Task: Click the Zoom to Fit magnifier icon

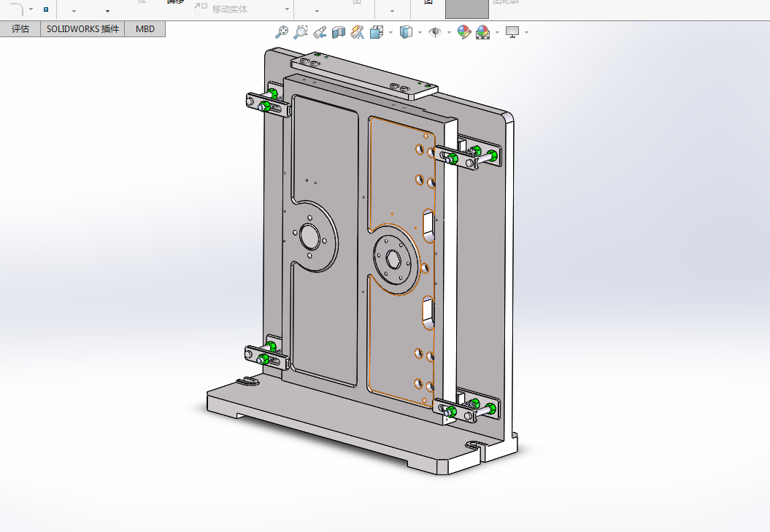Action: point(282,32)
